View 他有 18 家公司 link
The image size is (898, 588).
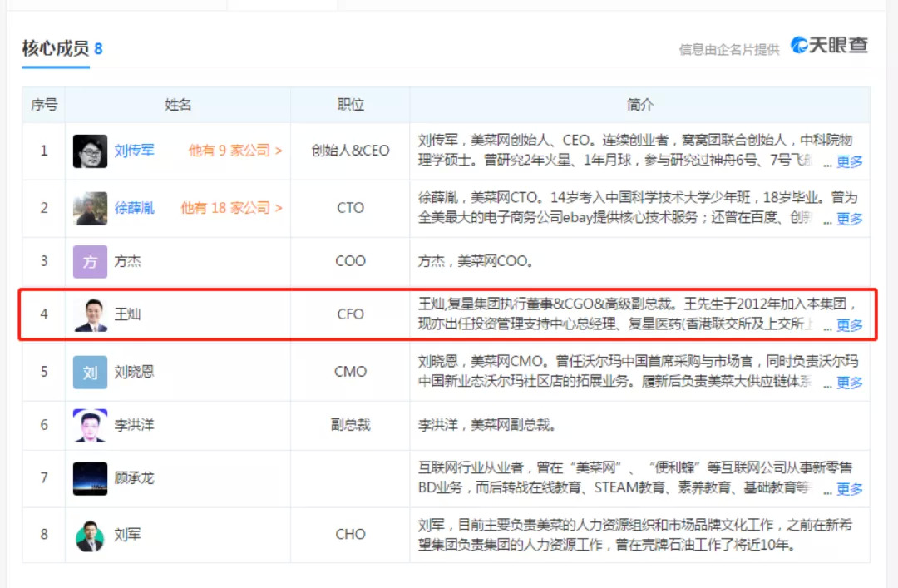click(x=231, y=207)
